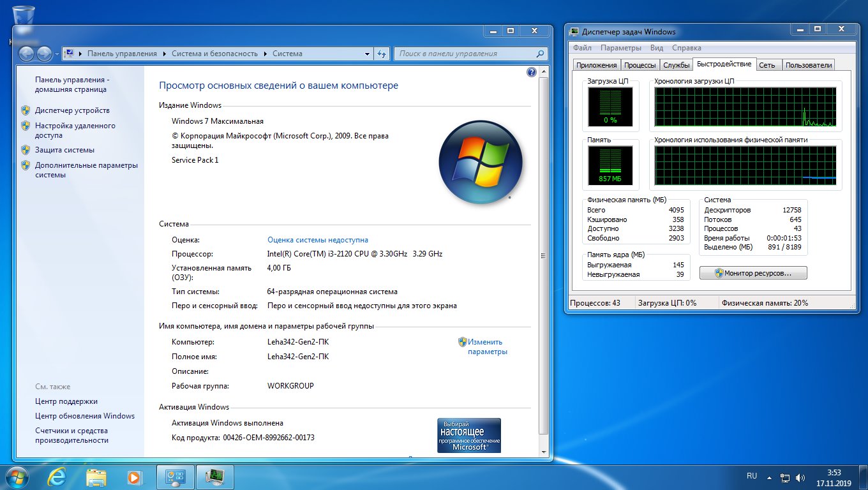Click the refresh button beside address bar

[x=382, y=54]
